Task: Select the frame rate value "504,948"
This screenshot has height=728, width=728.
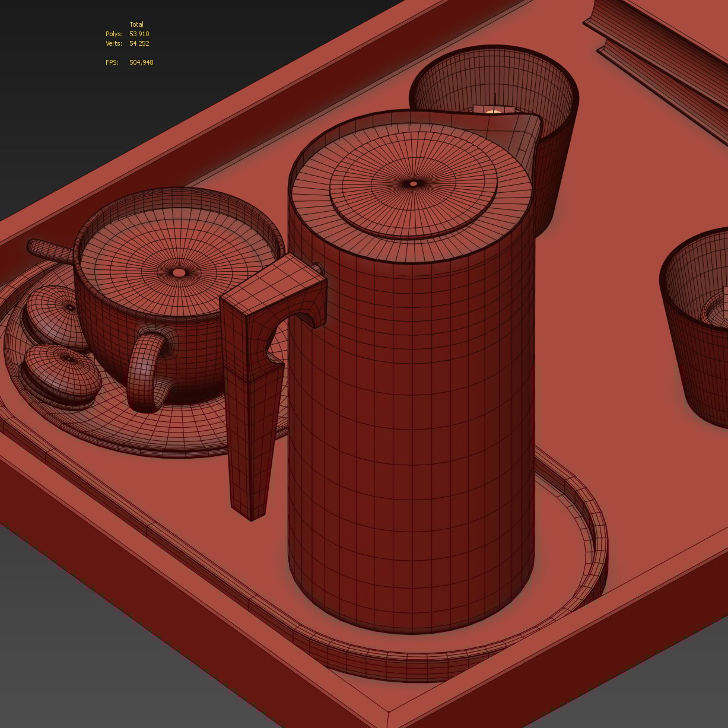Action: (141, 62)
